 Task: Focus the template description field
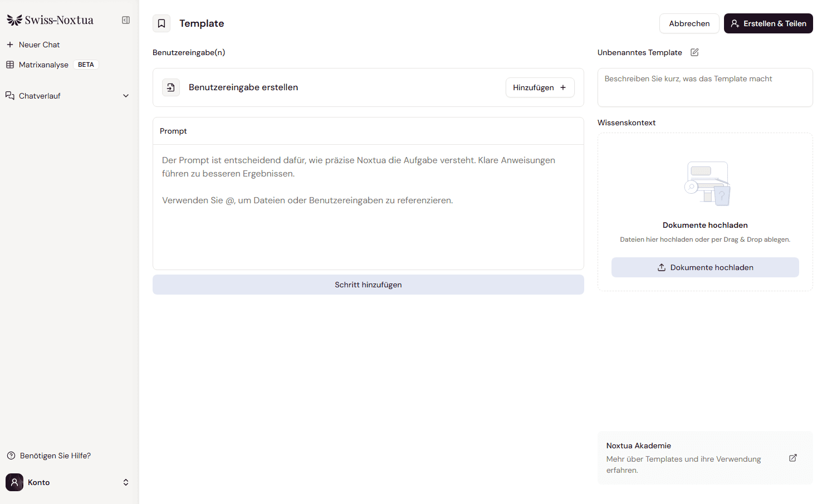705,87
